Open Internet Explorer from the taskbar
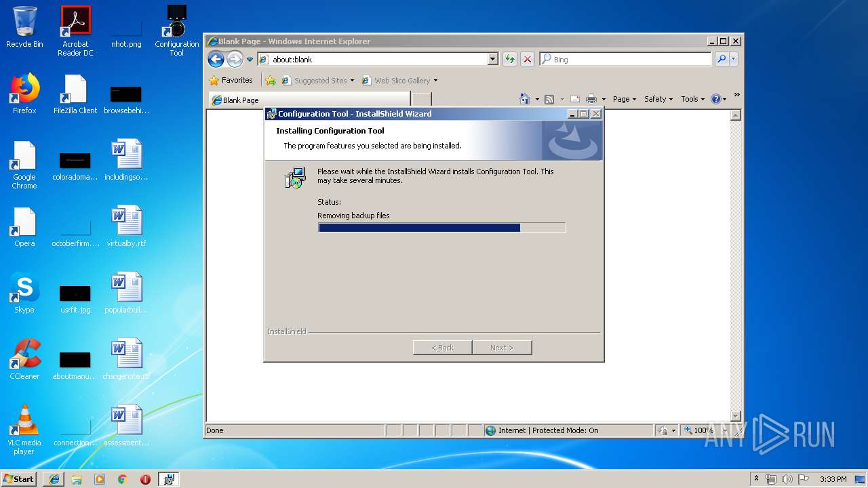Image resolution: width=868 pixels, height=488 pixels. (54, 479)
